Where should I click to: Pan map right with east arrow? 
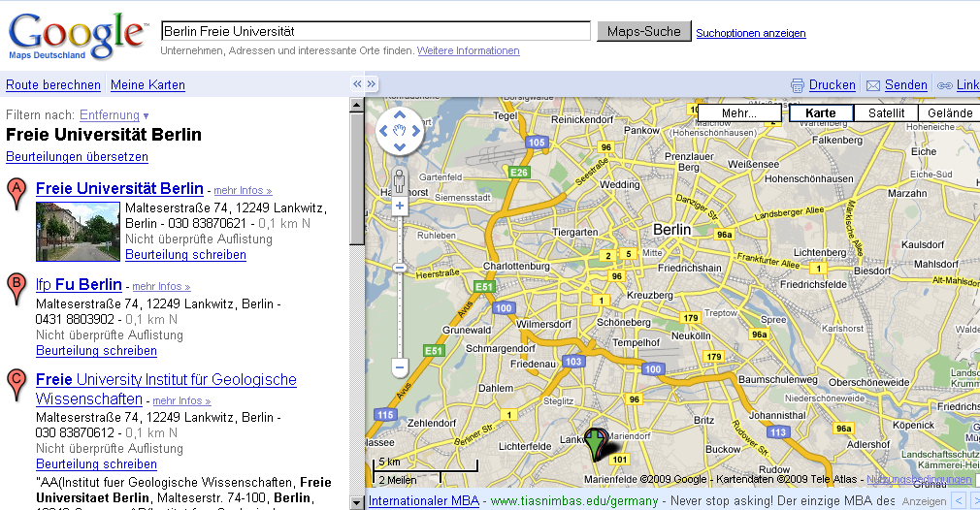tap(415, 131)
